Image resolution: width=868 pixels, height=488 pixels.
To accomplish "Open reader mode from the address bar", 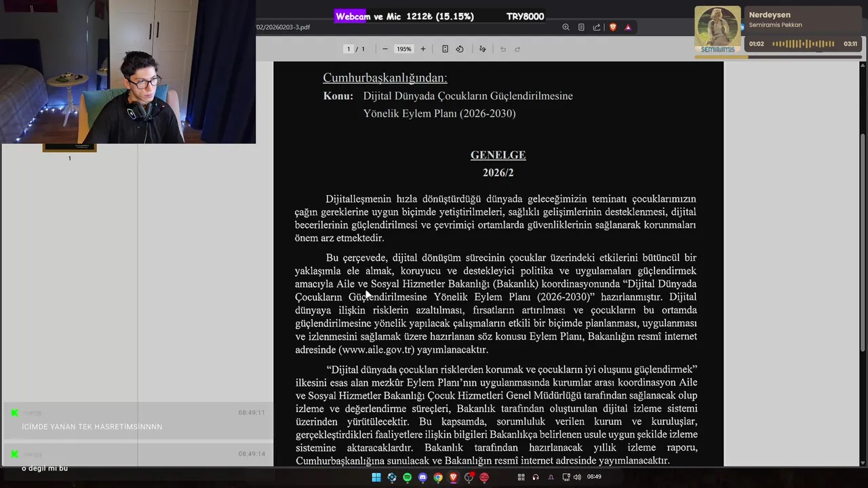I will click(x=581, y=27).
